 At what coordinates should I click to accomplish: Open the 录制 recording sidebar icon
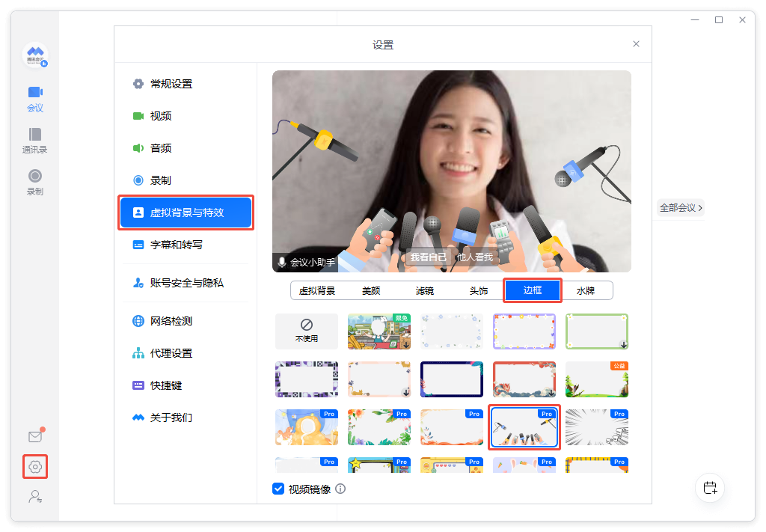(35, 182)
